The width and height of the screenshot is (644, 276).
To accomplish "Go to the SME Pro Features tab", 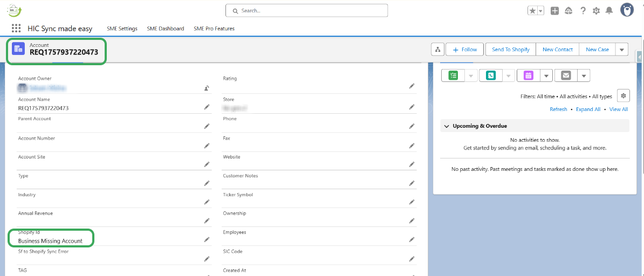I will [x=214, y=29].
